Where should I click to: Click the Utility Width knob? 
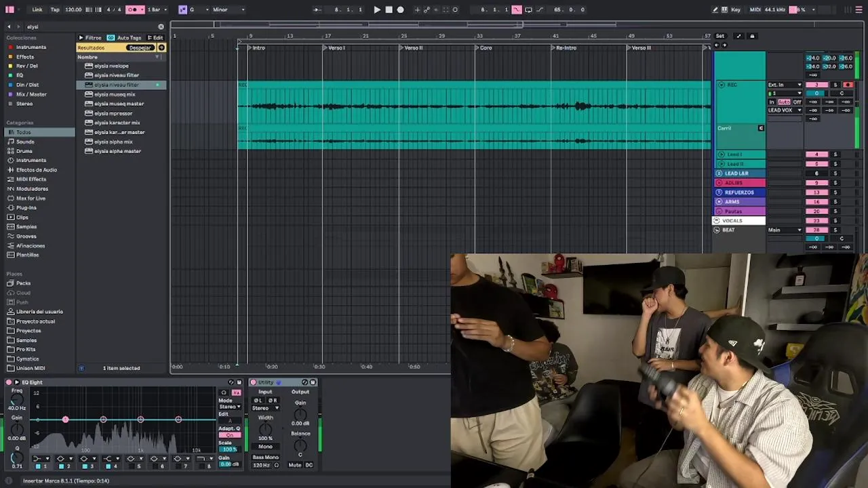(265, 429)
